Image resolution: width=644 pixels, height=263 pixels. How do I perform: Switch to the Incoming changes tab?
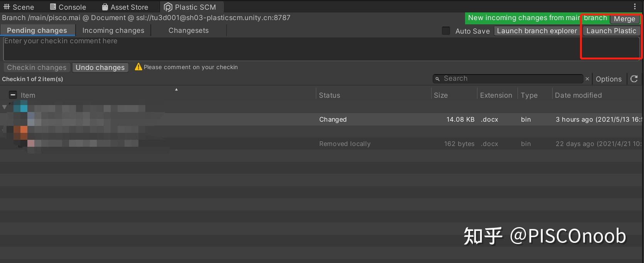point(113,30)
